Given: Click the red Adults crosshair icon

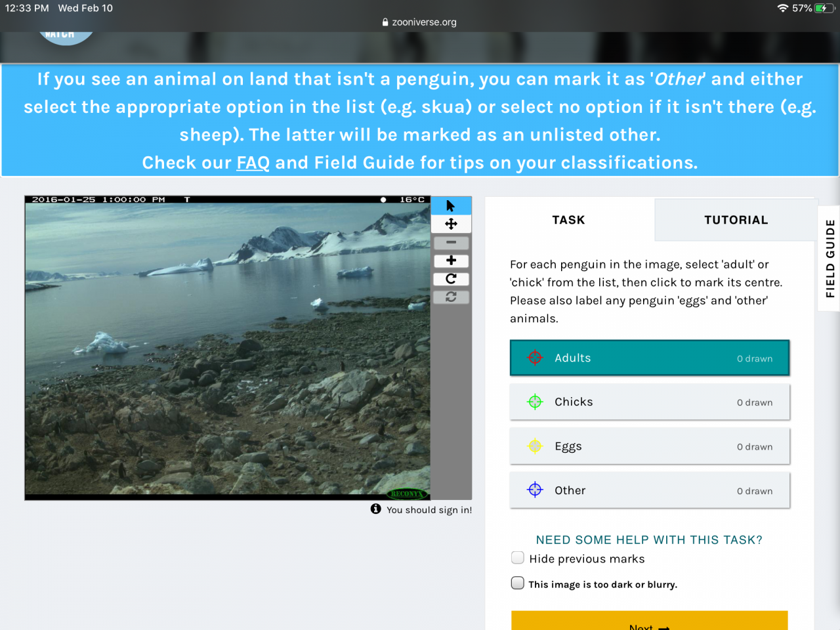Looking at the screenshot, I should coord(535,358).
